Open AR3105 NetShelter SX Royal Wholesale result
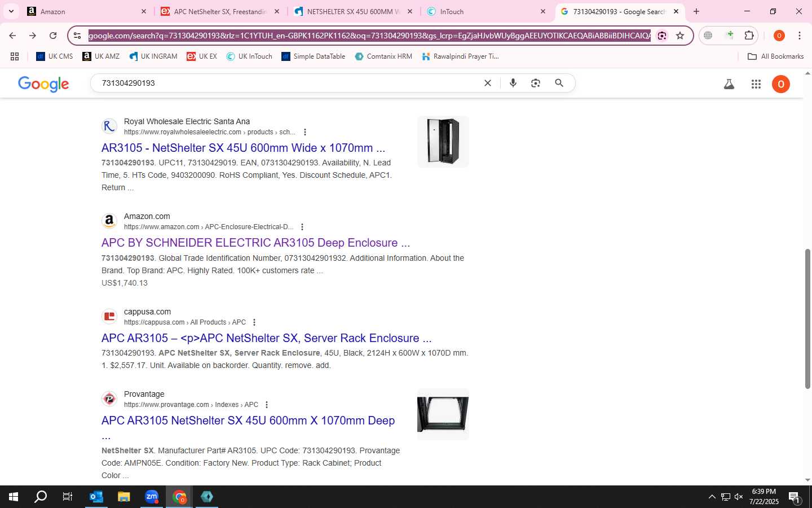812x508 pixels. 243,148
